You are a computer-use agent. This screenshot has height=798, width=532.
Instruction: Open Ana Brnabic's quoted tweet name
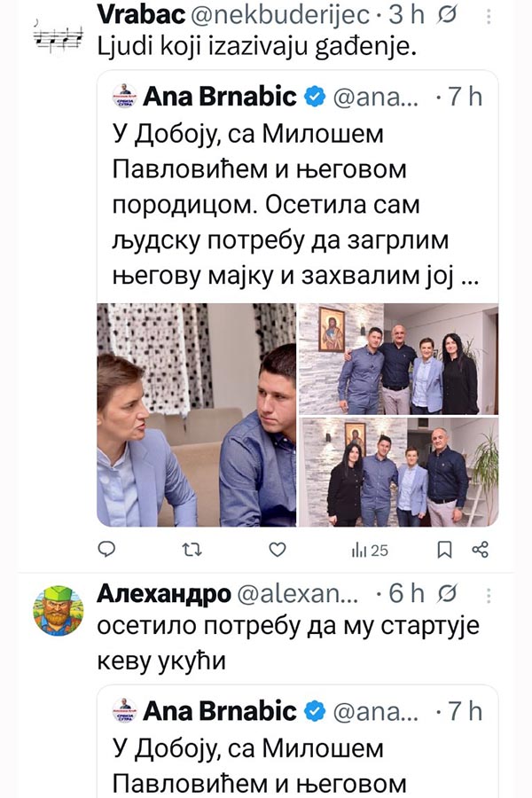[x=219, y=96]
